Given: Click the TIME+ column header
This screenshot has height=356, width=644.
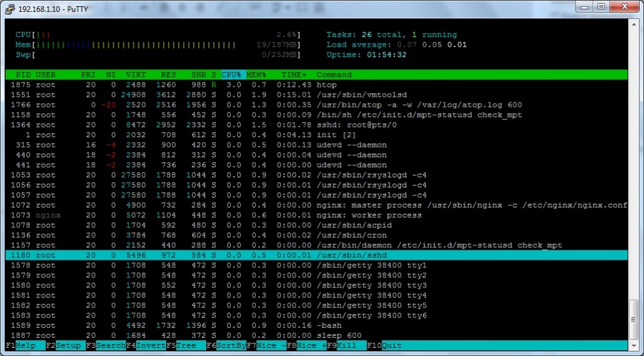Looking at the screenshot, I should click(293, 75).
